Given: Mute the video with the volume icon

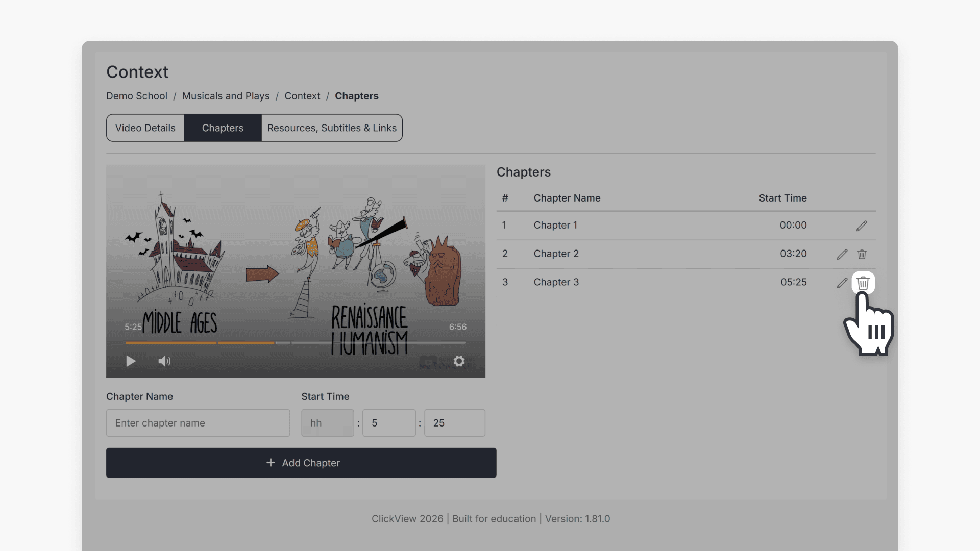Looking at the screenshot, I should click(164, 361).
